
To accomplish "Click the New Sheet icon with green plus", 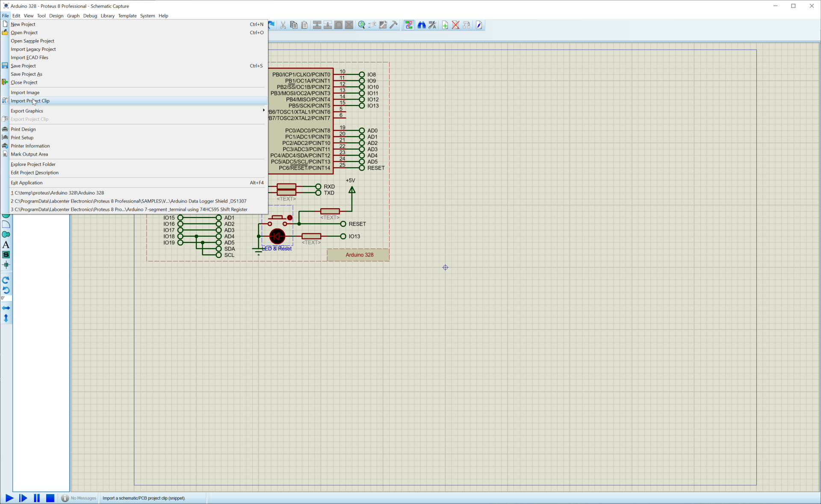I will click(x=445, y=25).
